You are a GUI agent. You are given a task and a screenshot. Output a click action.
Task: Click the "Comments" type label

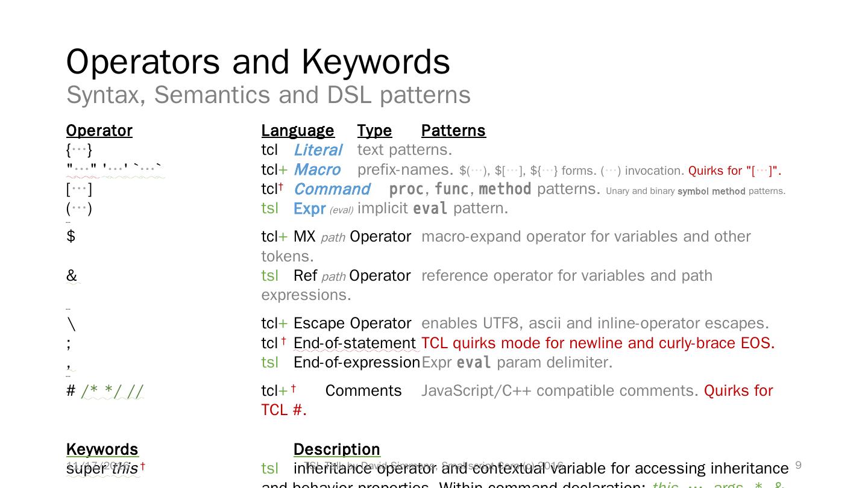tap(363, 391)
